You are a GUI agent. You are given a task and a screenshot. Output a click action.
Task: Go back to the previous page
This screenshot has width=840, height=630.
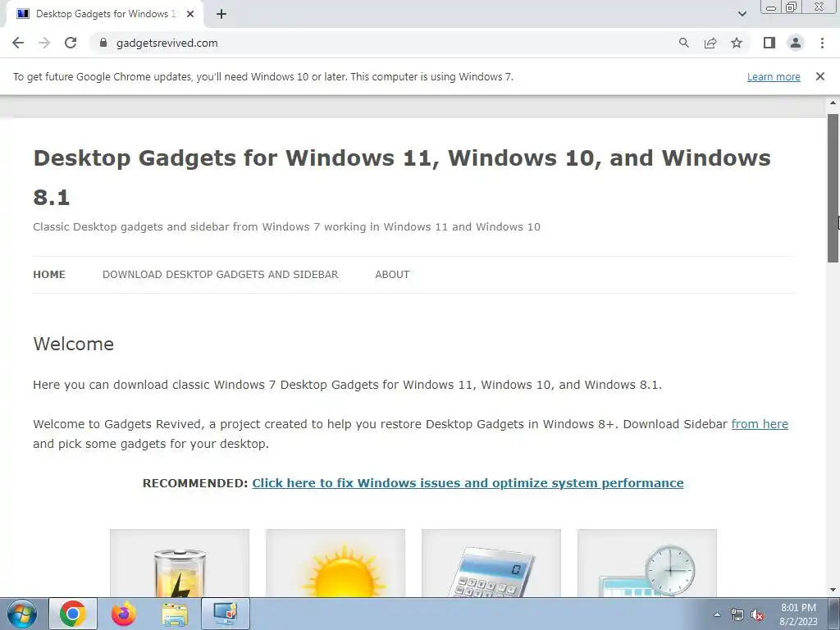(18, 43)
